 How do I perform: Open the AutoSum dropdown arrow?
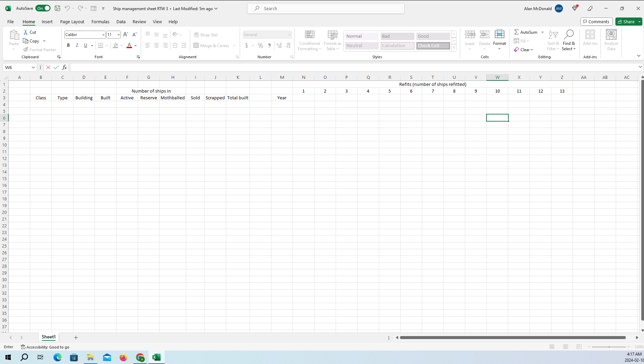point(543,32)
